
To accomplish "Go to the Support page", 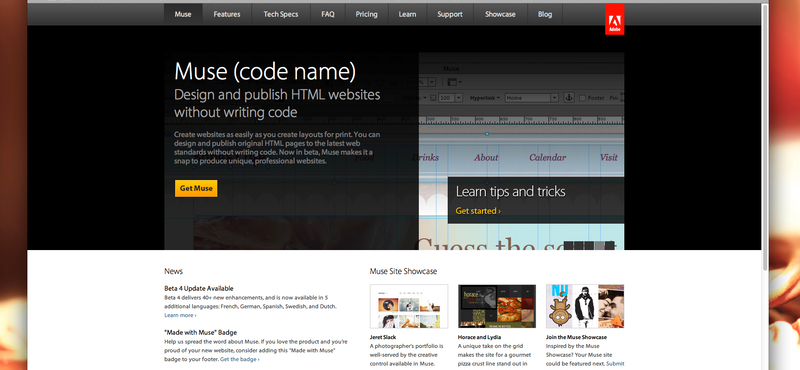I will (450, 14).
